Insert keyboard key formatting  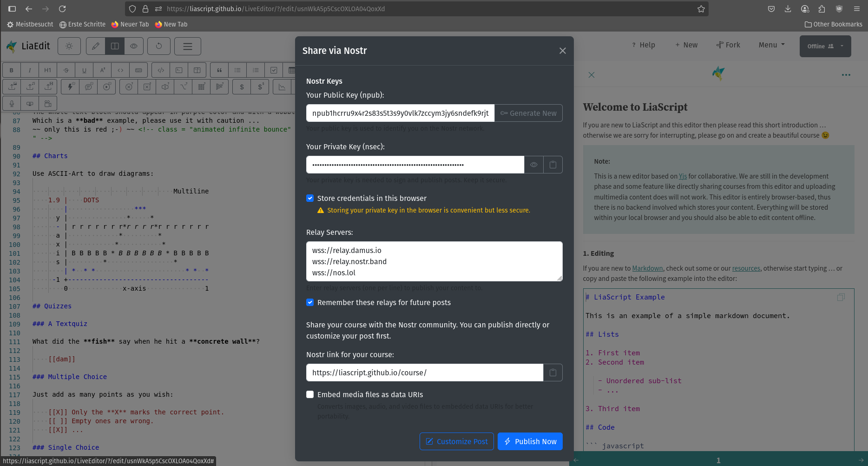[138, 70]
